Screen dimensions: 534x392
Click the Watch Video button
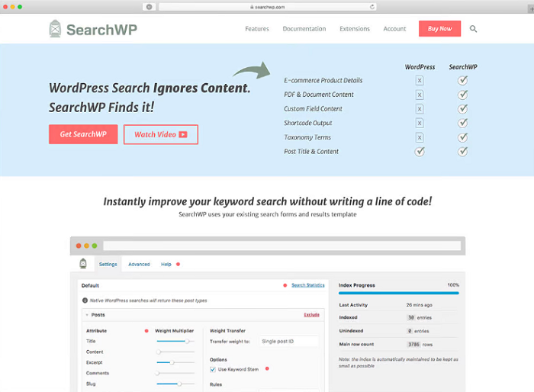pyautogui.click(x=161, y=134)
